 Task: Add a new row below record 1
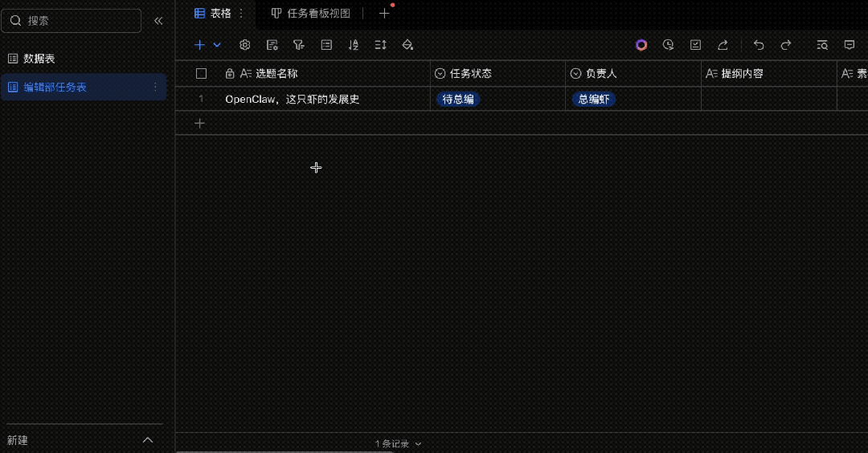click(x=200, y=123)
